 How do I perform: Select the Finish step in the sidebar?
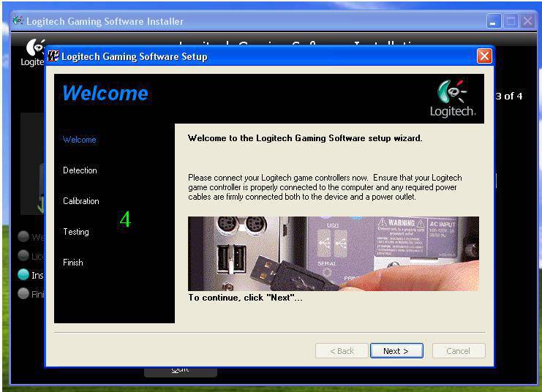[x=73, y=263]
